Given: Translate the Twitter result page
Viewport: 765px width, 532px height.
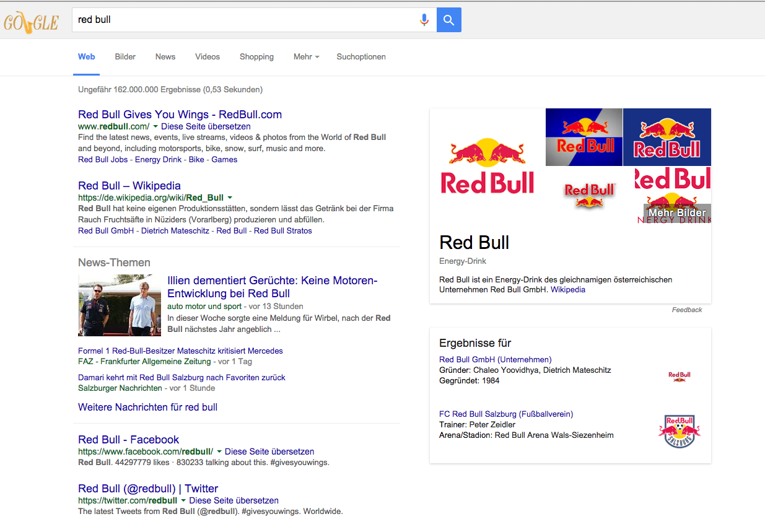Looking at the screenshot, I should click(234, 500).
